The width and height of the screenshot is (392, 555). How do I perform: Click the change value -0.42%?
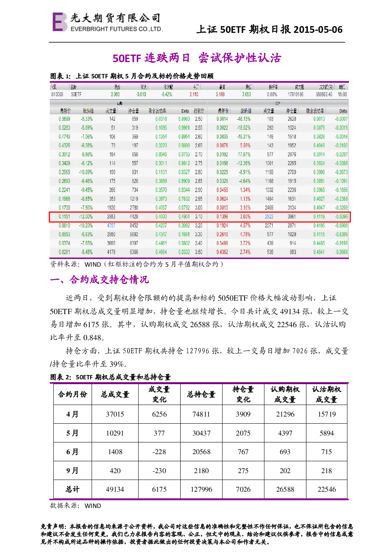[x=166, y=95]
